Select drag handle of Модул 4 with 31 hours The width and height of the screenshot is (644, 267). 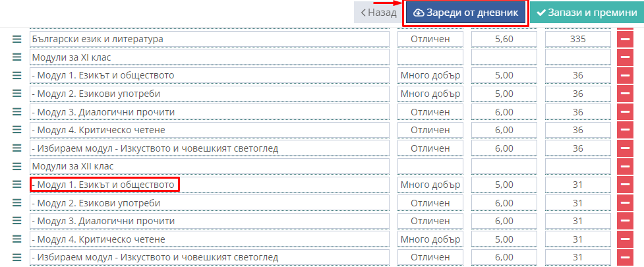coord(16,239)
